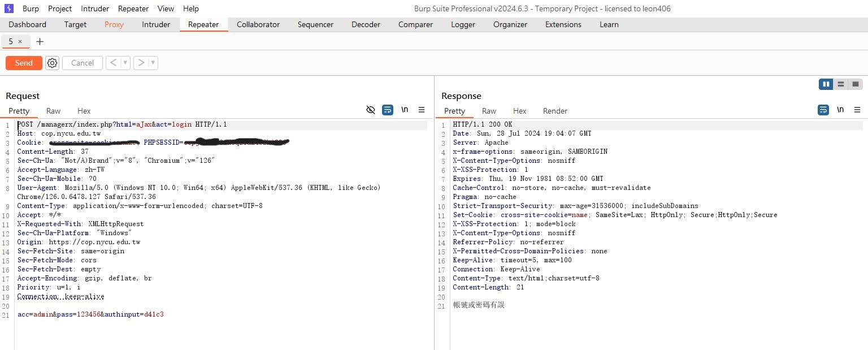
Task: Switch to the Logger tab
Action: tap(463, 24)
